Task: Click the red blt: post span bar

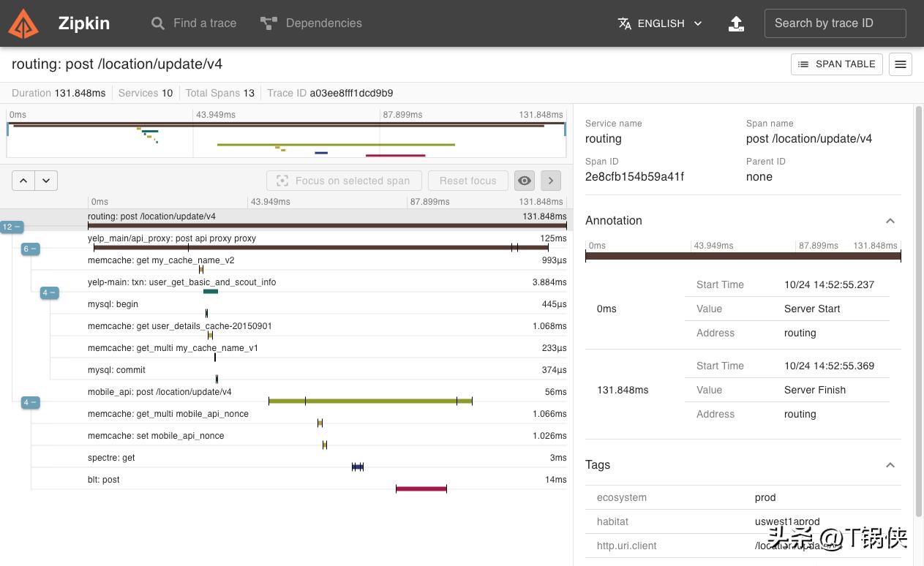Action: 421,488
